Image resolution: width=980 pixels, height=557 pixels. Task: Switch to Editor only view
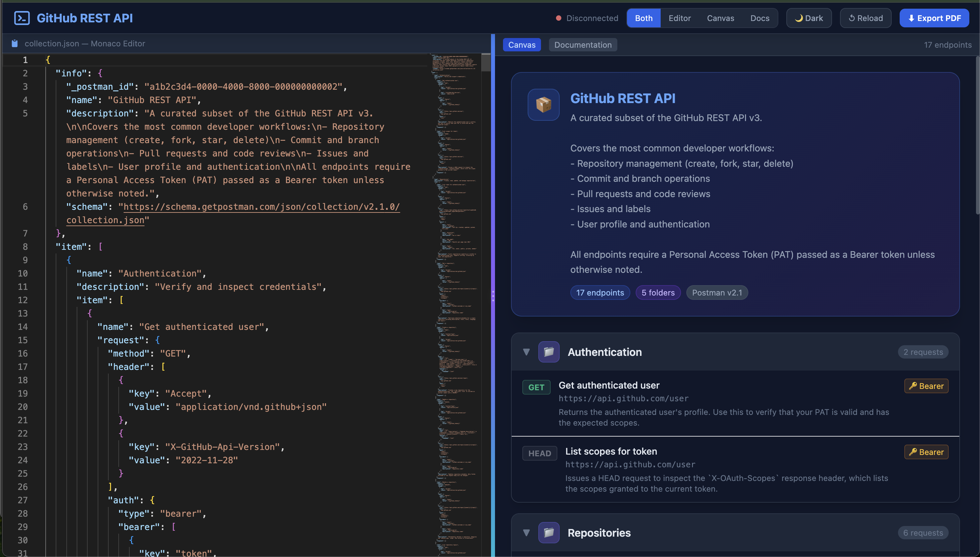680,18
